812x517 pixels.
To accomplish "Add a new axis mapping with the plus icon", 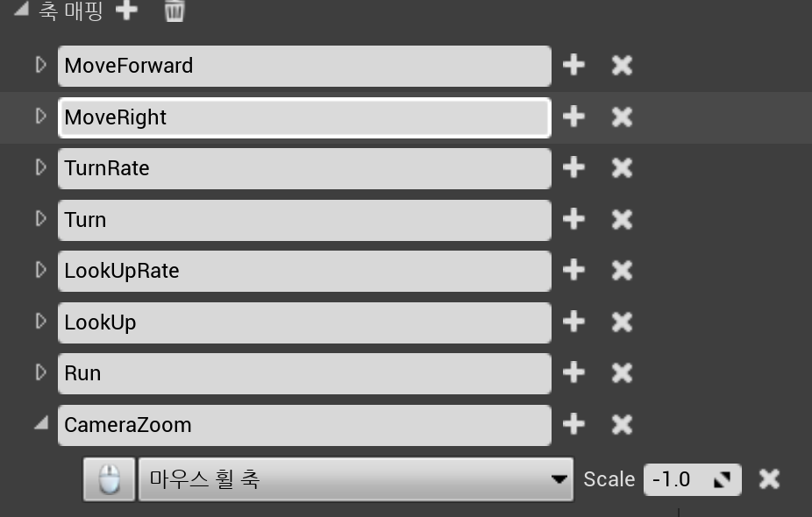I will 126,12.
